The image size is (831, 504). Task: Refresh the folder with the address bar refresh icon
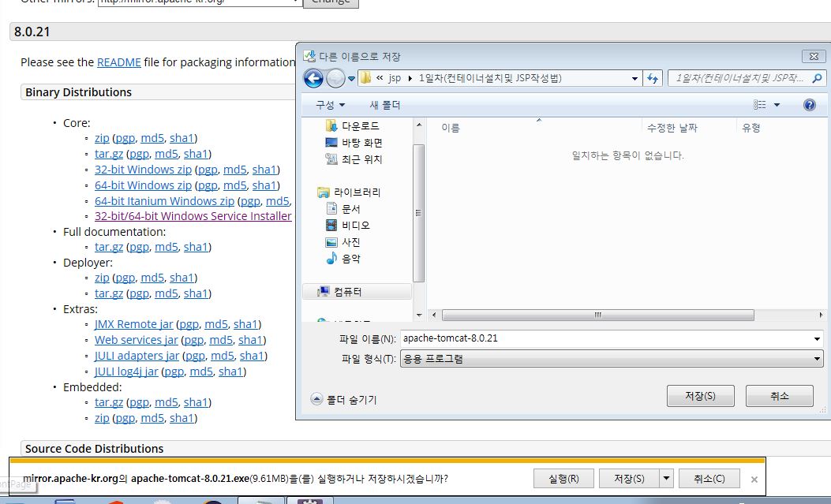tap(653, 79)
